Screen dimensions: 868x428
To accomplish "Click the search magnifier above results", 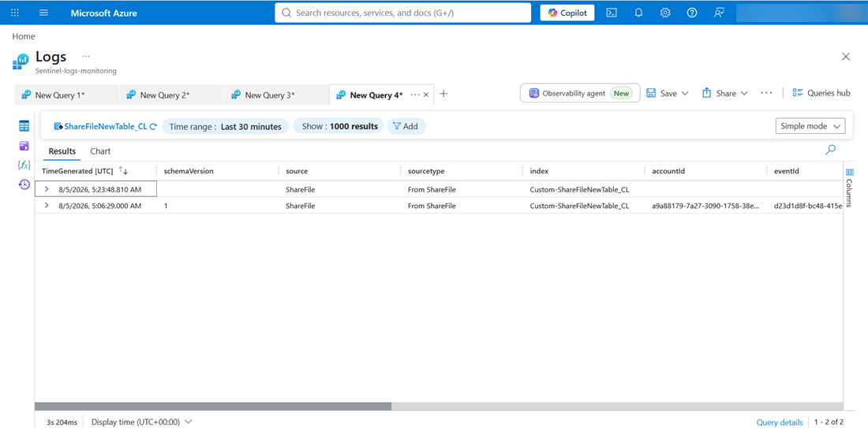I will [x=830, y=149].
